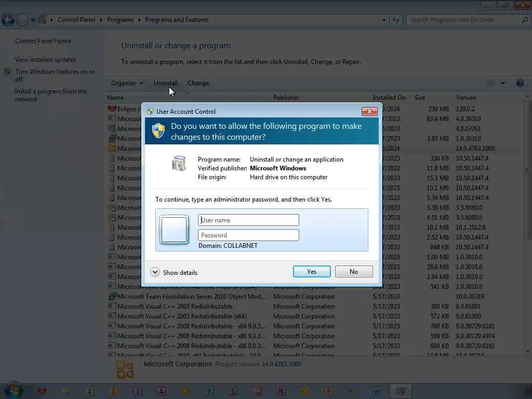Image resolution: width=532 pixels, height=399 pixels.
Task: Click the search magnifier icon
Action: pyautogui.click(x=525, y=20)
